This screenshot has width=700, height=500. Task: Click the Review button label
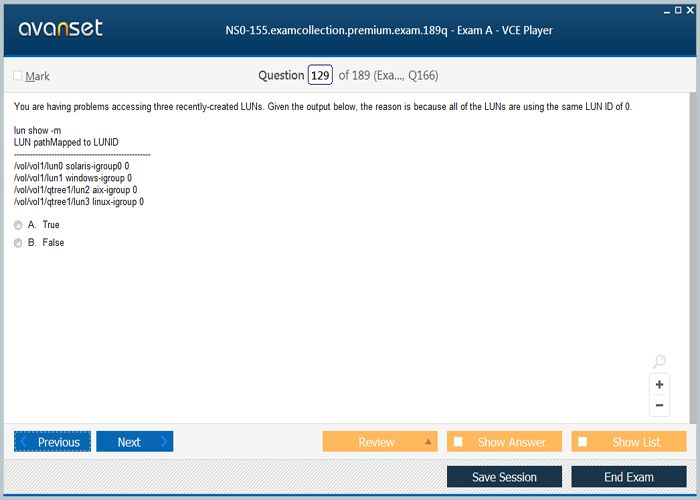click(376, 442)
